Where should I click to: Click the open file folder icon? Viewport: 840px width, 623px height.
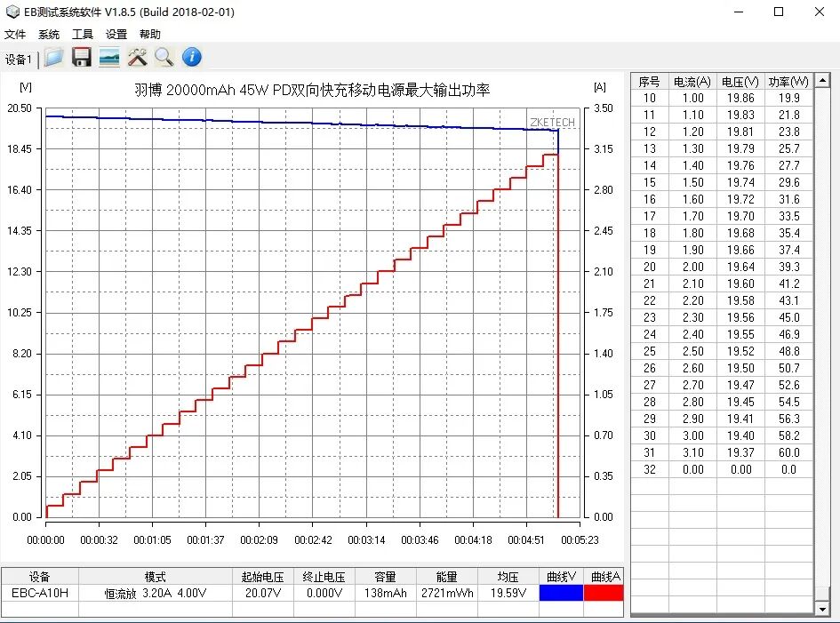click(53, 57)
